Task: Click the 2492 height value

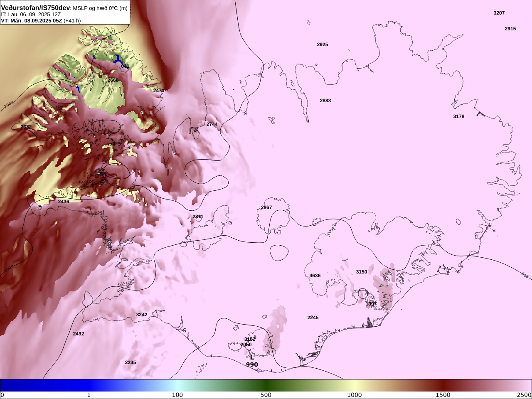Action: tap(79, 334)
